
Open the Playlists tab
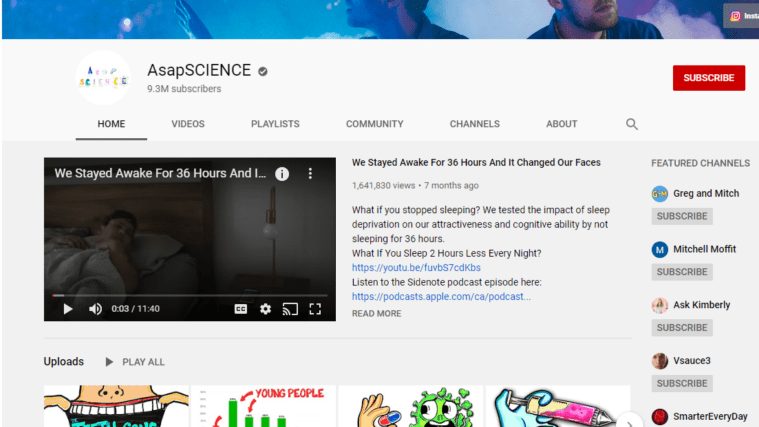(275, 124)
